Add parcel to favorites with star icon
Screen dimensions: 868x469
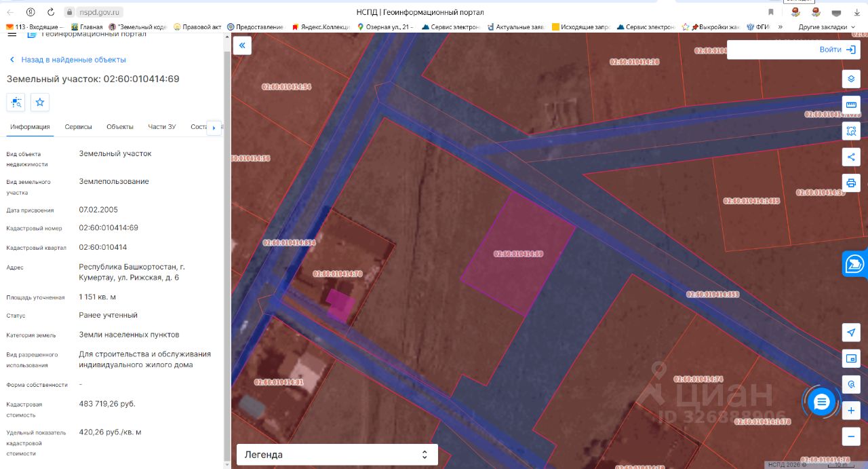[40, 102]
